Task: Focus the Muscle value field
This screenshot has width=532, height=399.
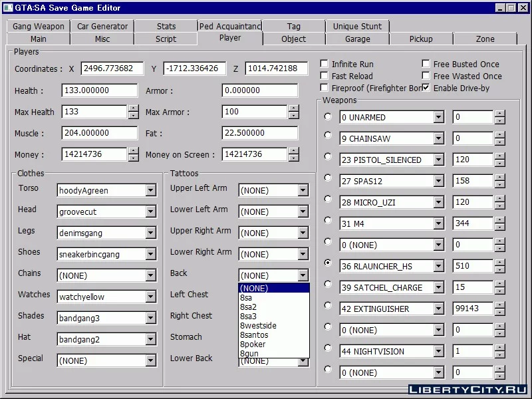Action: [100, 132]
